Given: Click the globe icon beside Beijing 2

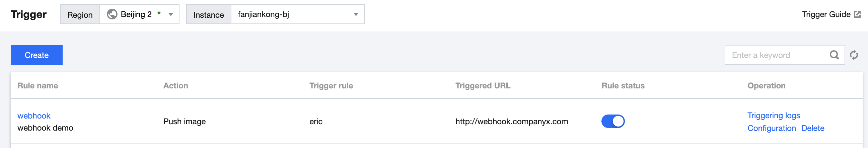Looking at the screenshot, I should (x=112, y=14).
